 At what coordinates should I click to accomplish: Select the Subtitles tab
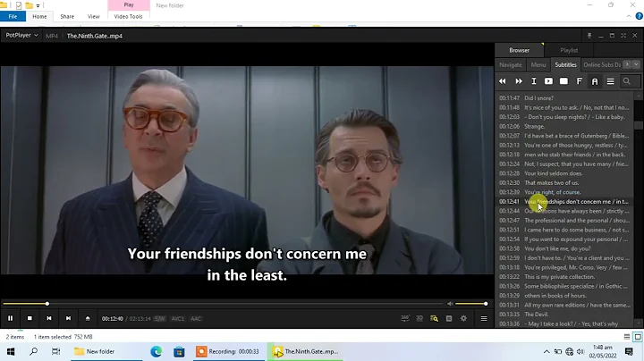(565, 65)
